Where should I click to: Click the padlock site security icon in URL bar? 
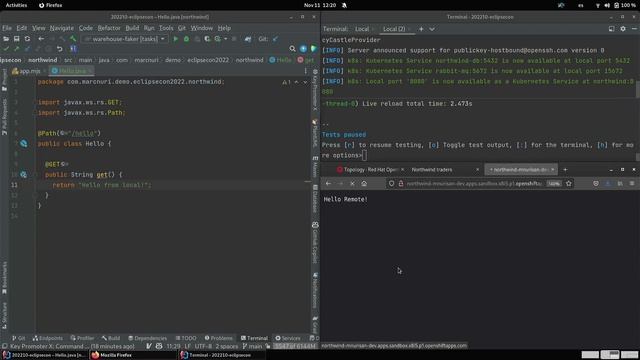401,184
